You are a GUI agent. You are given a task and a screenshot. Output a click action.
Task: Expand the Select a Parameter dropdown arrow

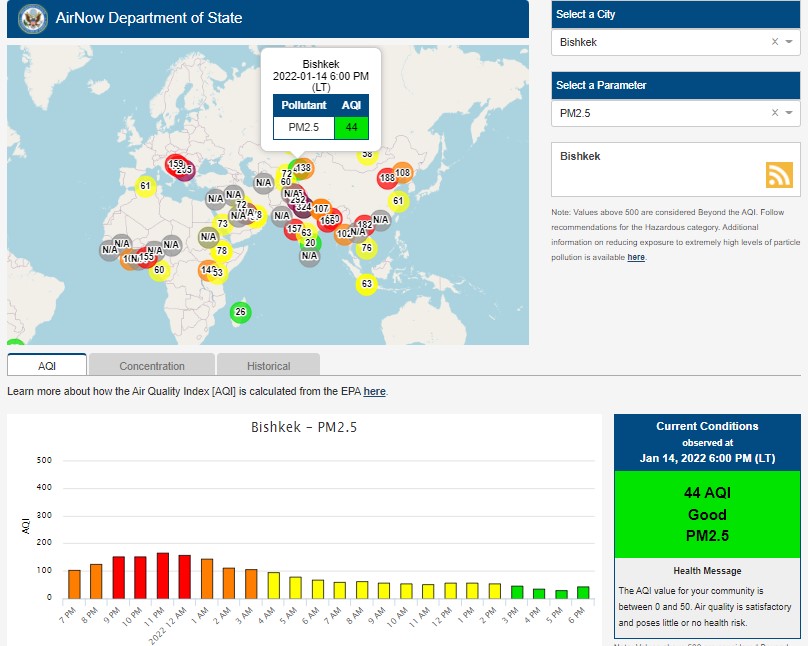[789, 113]
